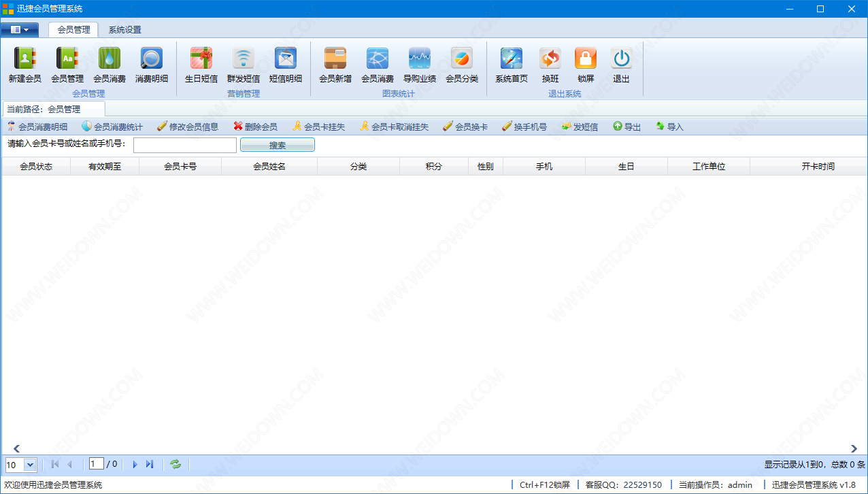The image size is (868, 494).
Task: Go to 系统首页 home icon
Action: pos(512,65)
